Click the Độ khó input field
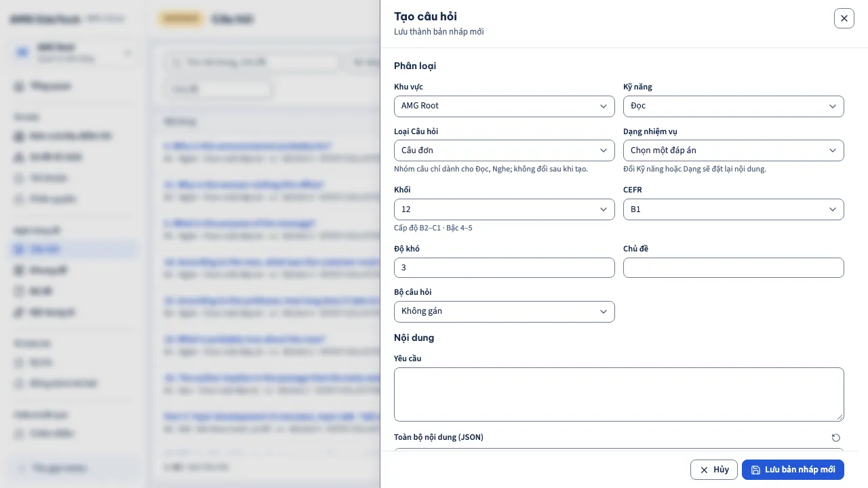 [504, 268]
